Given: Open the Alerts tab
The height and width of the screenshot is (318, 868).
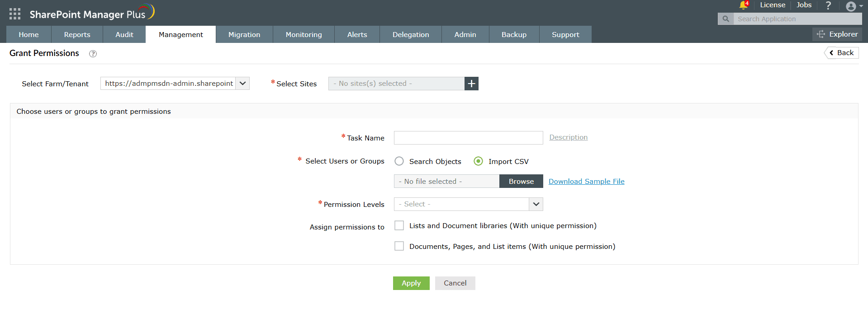Looking at the screenshot, I should coord(357,34).
